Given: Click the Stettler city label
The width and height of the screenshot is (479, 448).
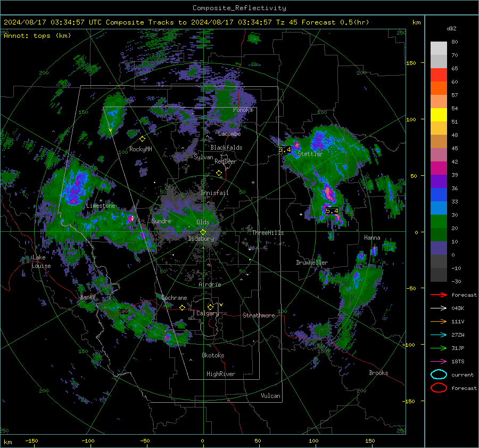Looking at the screenshot, I should 310,154.
